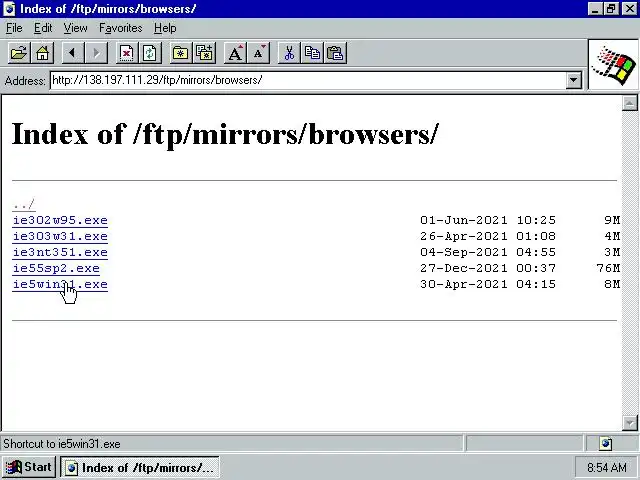This screenshot has width=640, height=480.
Task: Open the Help menu
Action: 165,28
